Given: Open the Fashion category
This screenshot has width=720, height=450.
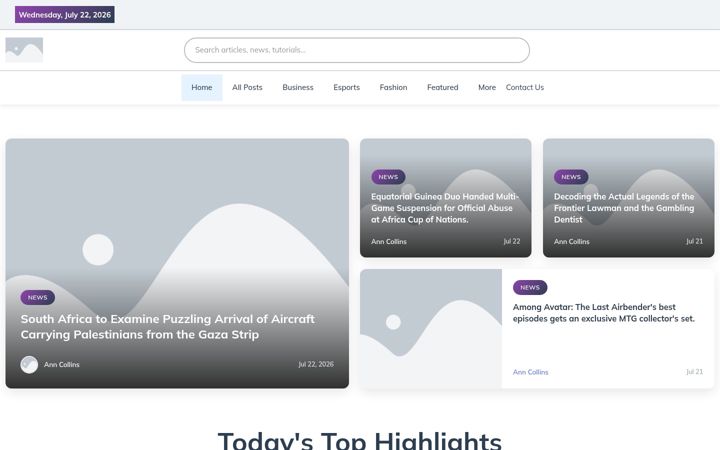Looking at the screenshot, I should 393,87.
